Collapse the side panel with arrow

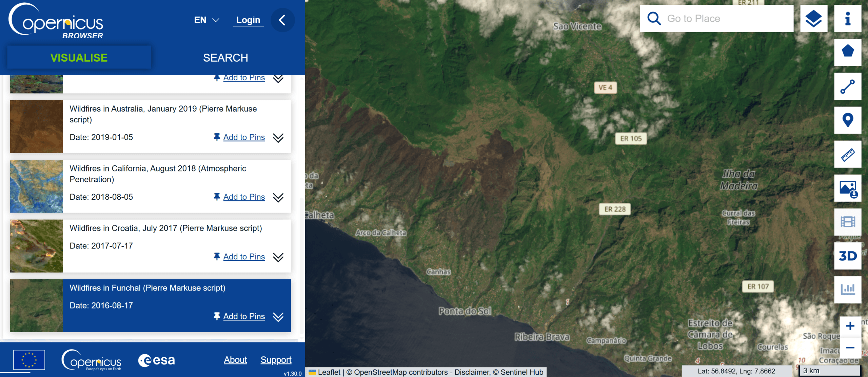click(282, 20)
